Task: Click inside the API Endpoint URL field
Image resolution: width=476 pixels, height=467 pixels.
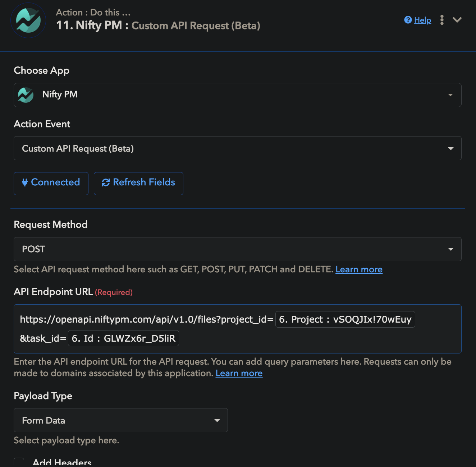Action: point(238,329)
